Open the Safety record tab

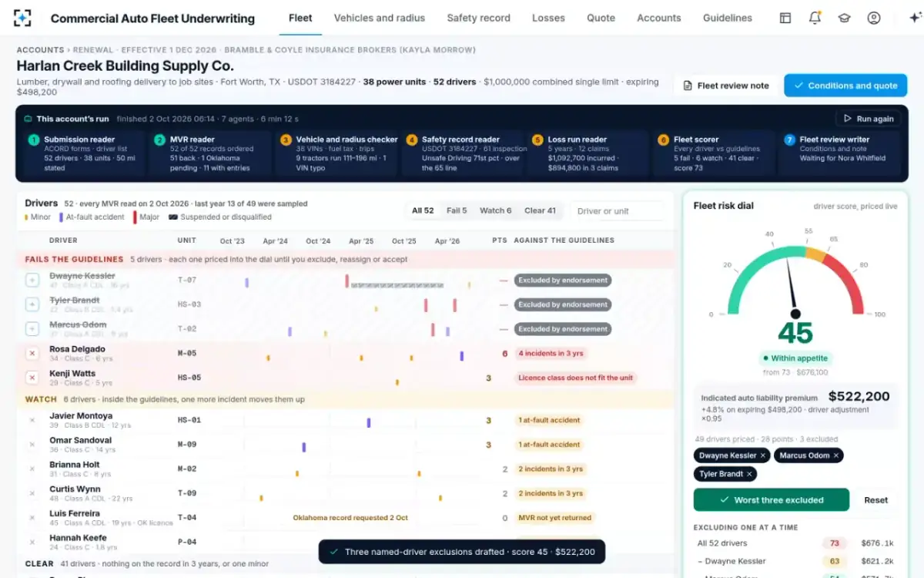479,18
